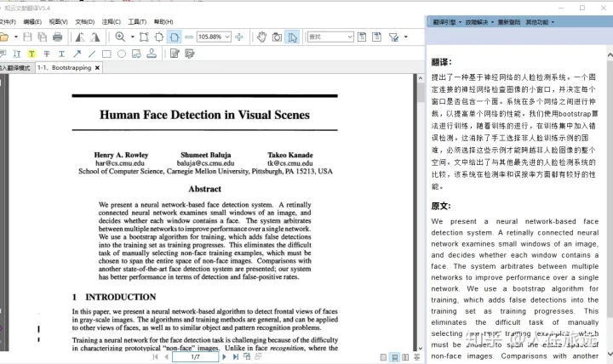Open the 编辑(E) menu
Viewport: 613px width, 364px height.
click(32, 22)
